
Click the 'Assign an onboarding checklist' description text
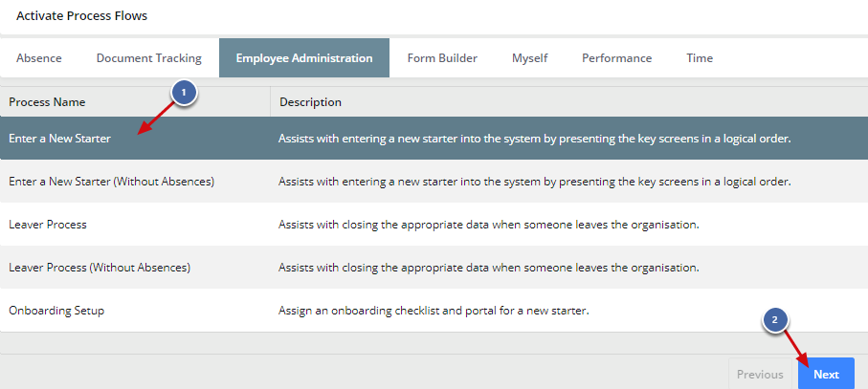click(x=432, y=311)
